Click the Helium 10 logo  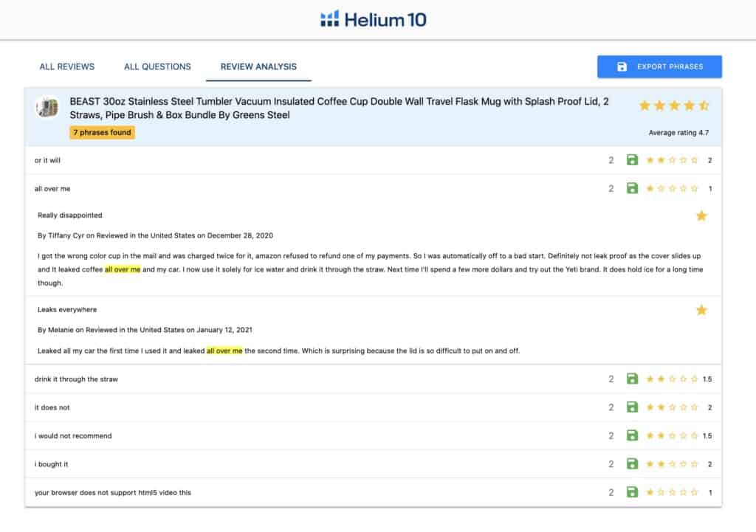pos(373,19)
